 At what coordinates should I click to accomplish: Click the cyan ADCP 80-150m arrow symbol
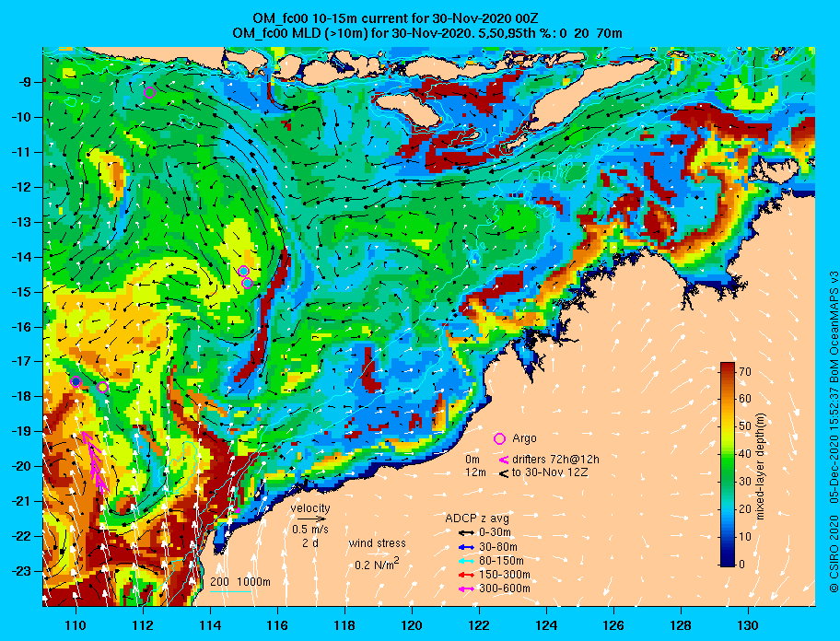tap(467, 561)
